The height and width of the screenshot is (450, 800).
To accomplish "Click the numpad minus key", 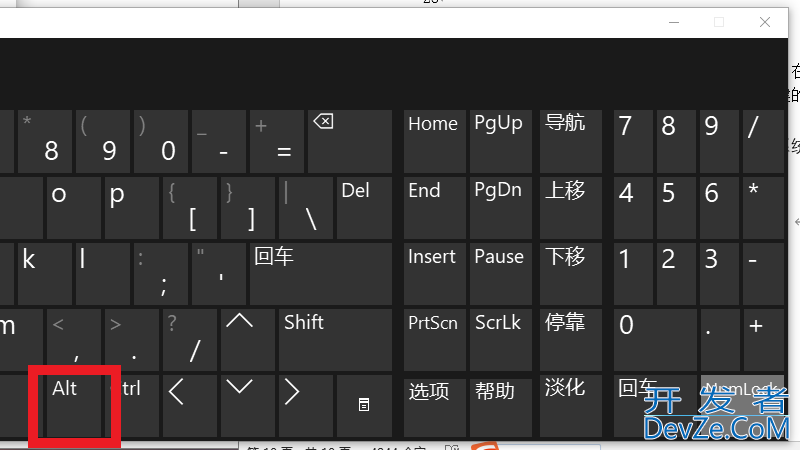I will (x=763, y=274).
